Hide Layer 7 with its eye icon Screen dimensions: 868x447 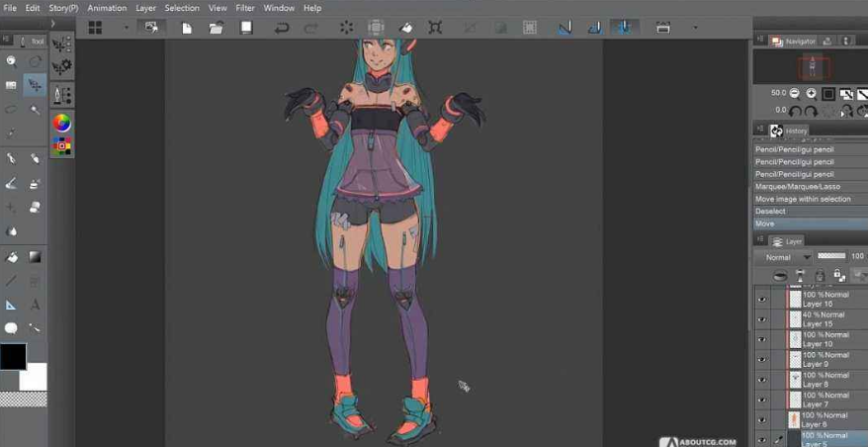coord(761,400)
